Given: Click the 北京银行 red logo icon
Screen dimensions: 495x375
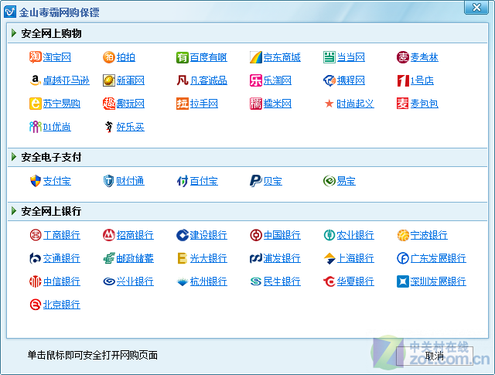Looking at the screenshot, I should [35, 305].
